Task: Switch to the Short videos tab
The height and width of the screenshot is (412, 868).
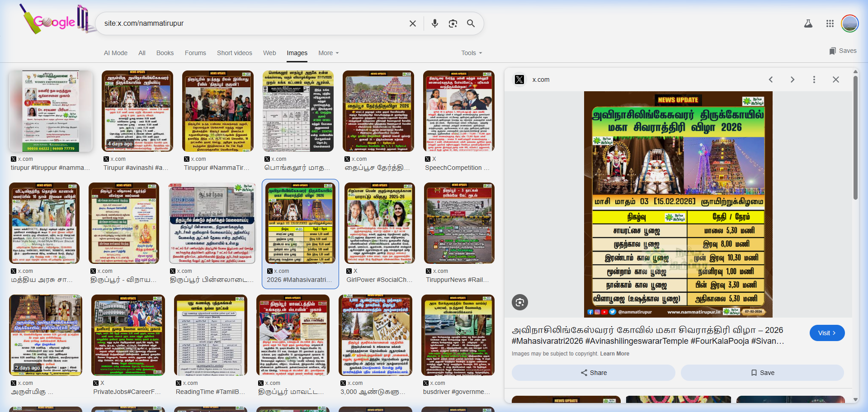Action: click(234, 53)
